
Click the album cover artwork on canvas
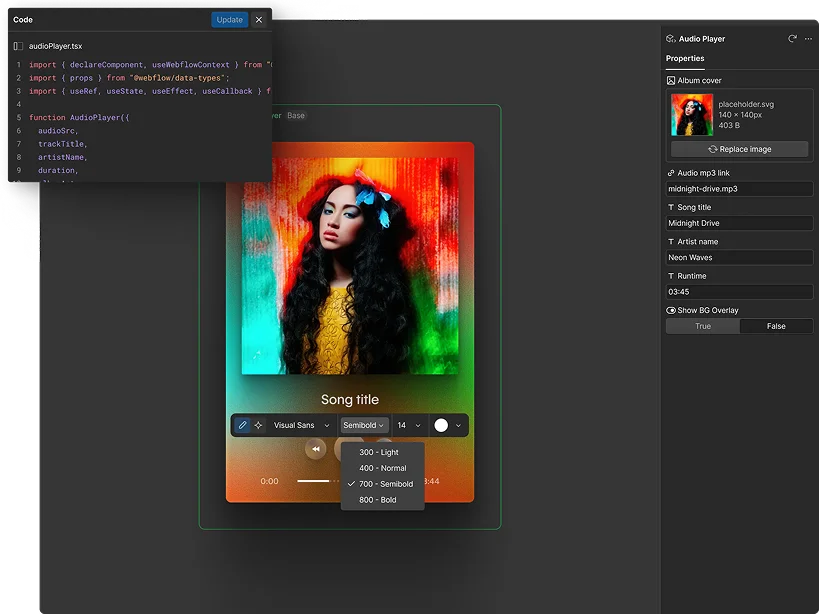pyautogui.click(x=350, y=266)
